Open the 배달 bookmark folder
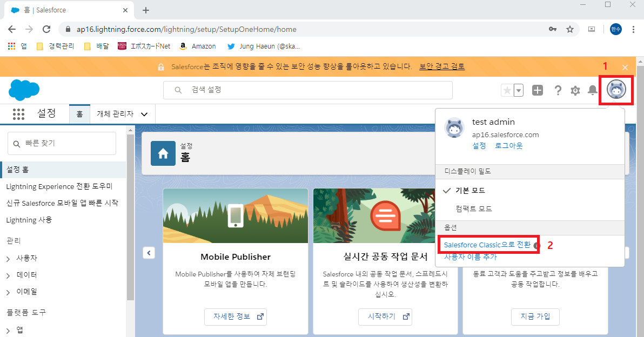 click(x=97, y=46)
